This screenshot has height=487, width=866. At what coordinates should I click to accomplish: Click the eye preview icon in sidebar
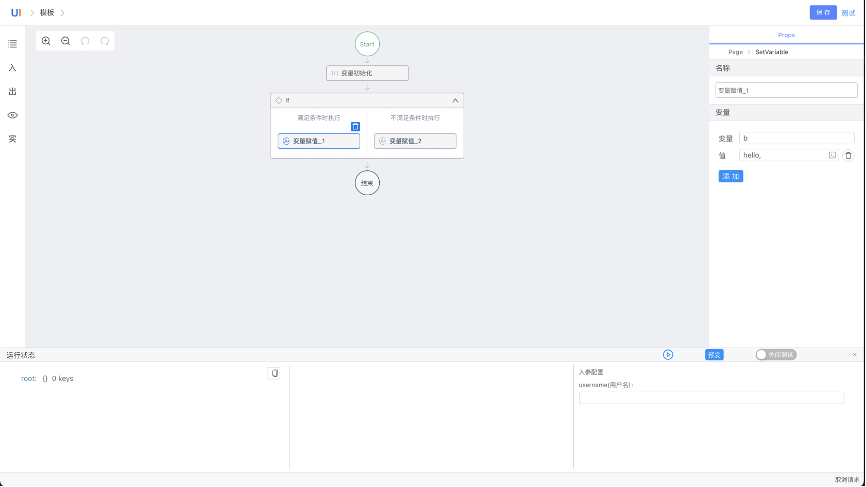click(x=12, y=115)
